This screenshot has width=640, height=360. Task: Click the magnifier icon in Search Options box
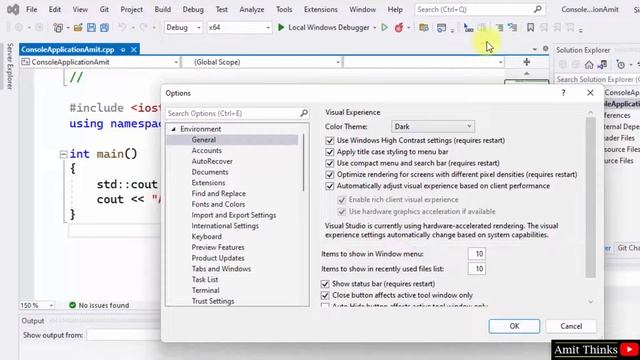(x=304, y=113)
